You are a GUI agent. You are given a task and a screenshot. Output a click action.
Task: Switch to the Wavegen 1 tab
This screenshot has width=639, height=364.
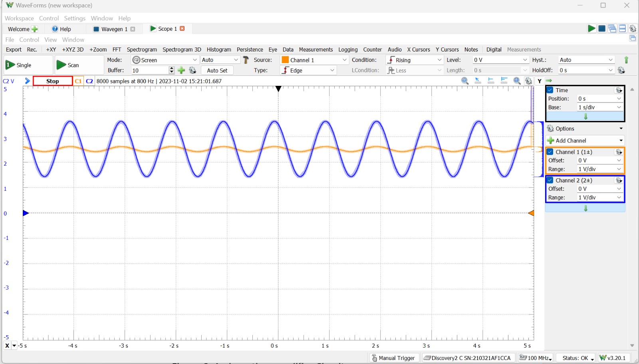tap(114, 29)
